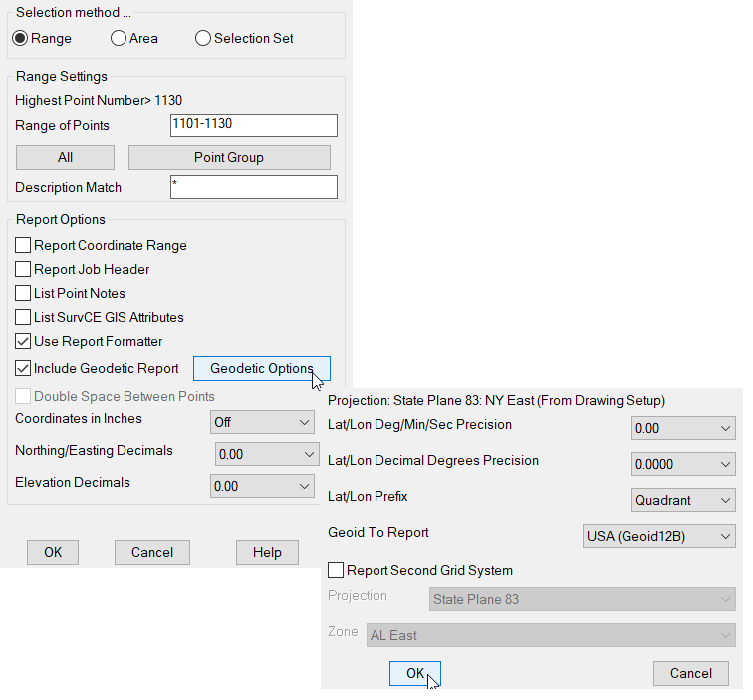Open the Point Group button
753x700 pixels.
point(229,157)
